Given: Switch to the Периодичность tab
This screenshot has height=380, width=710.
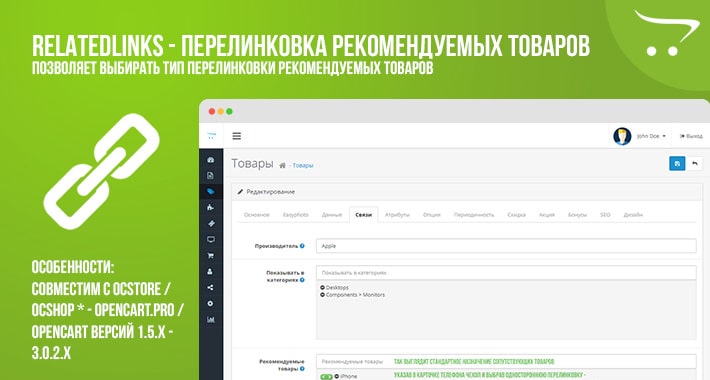Looking at the screenshot, I should coord(474,215).
